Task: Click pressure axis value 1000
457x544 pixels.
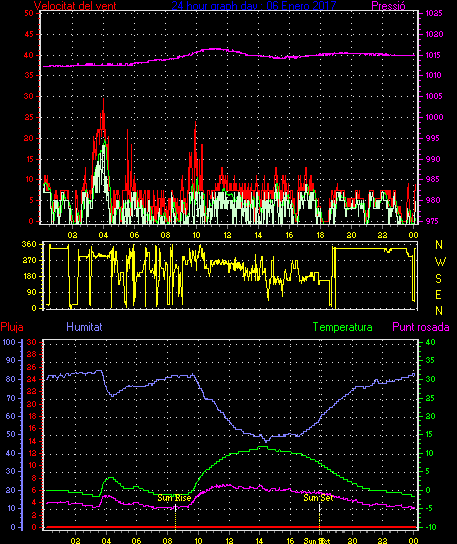Action: click(x=434, y=117)
